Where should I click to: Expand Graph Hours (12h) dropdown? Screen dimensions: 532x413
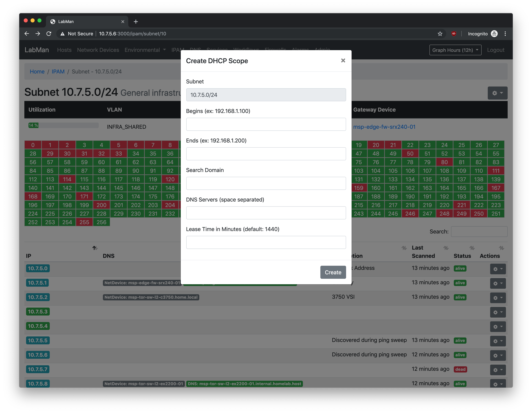pyautogui.click(x=455, y=50)
